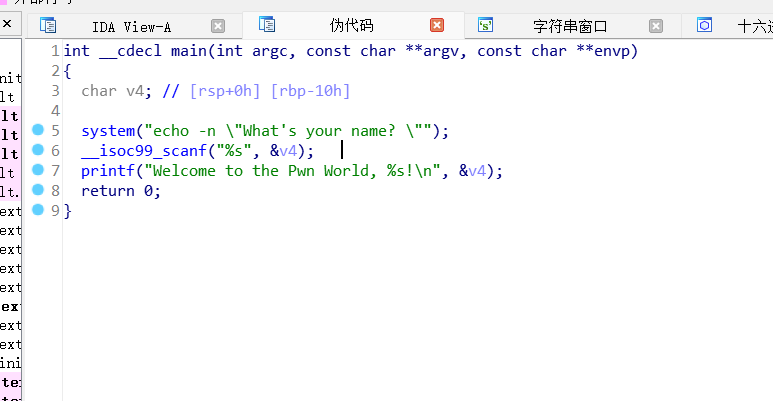Viewport: 773px width, 401px height.
Task: Click the "echo -n" command string
Action: pyautogui.click(x=288, y=131)
